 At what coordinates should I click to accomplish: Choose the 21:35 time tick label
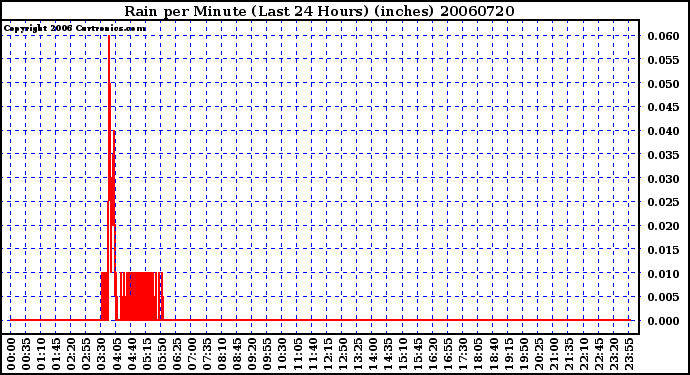[568, 354]
